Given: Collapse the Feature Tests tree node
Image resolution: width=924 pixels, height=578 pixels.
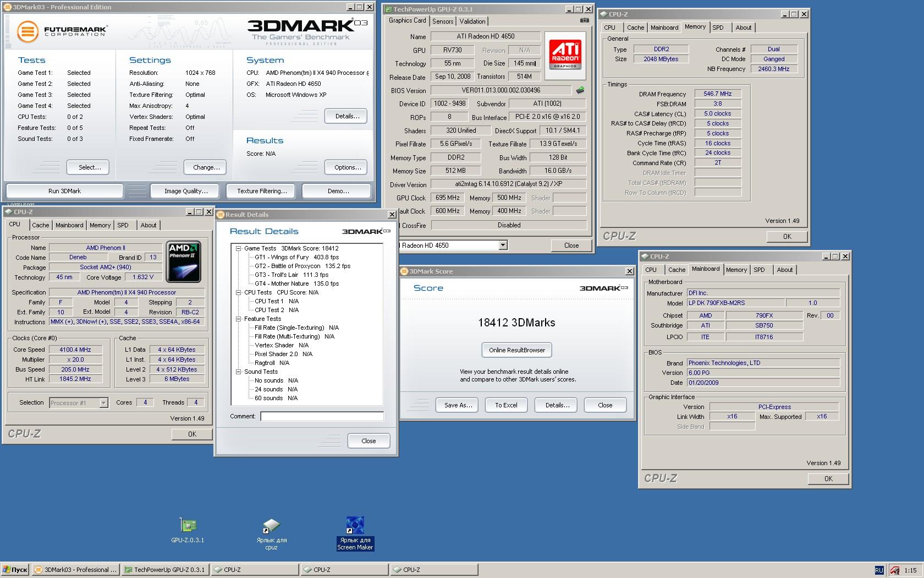Looking at the screenshot, I should point(239,319).
